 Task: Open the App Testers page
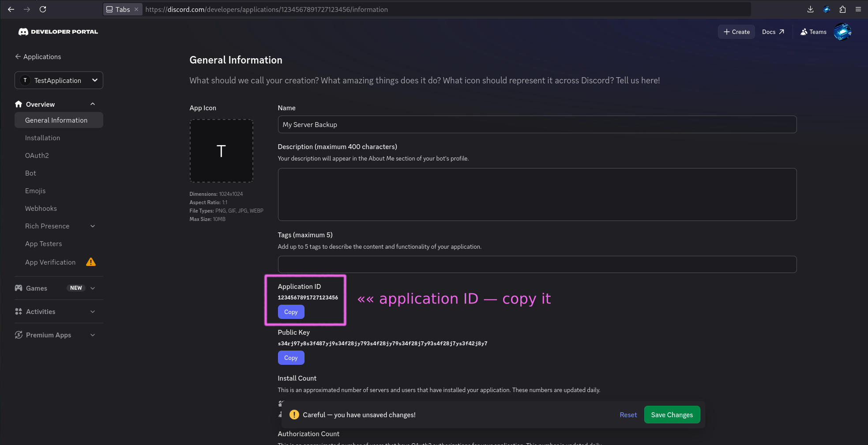pos(43,244)
